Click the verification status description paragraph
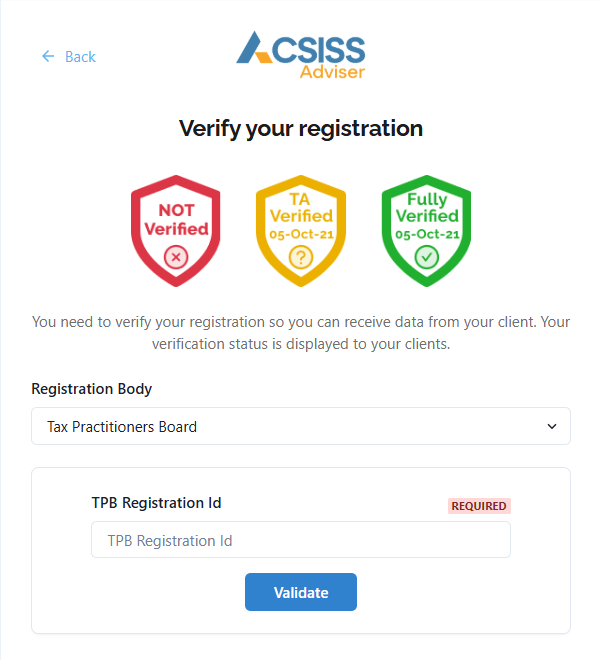 301,333
